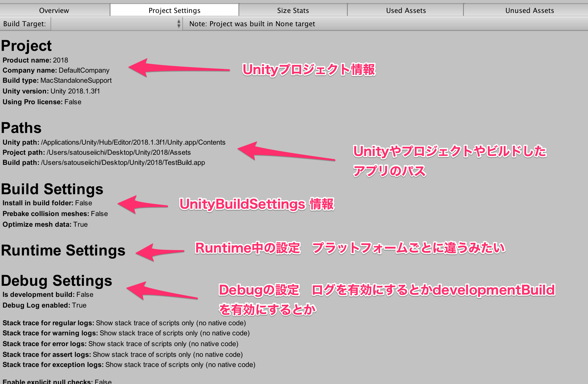Image resolution: width=588 pixels, height=384 pixels.
Task: Select the 'Product name: 2018' line
Action: point(35,60)
